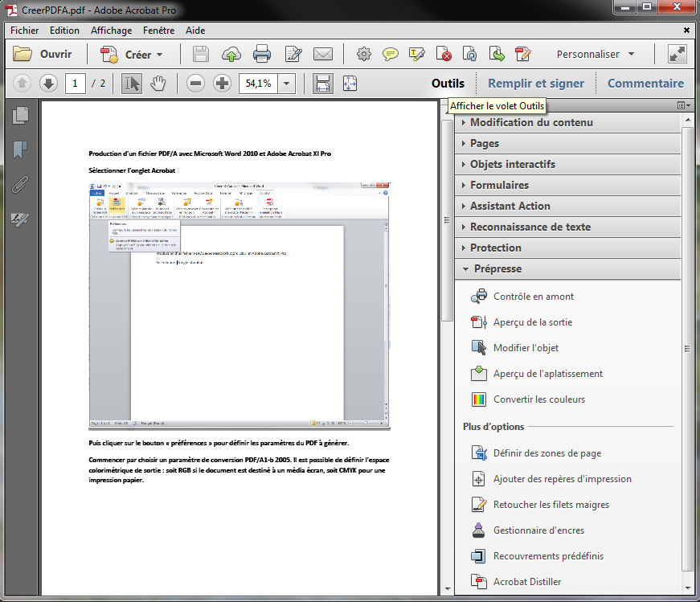Open the Personnaliser dropdown

click(596, 55)
